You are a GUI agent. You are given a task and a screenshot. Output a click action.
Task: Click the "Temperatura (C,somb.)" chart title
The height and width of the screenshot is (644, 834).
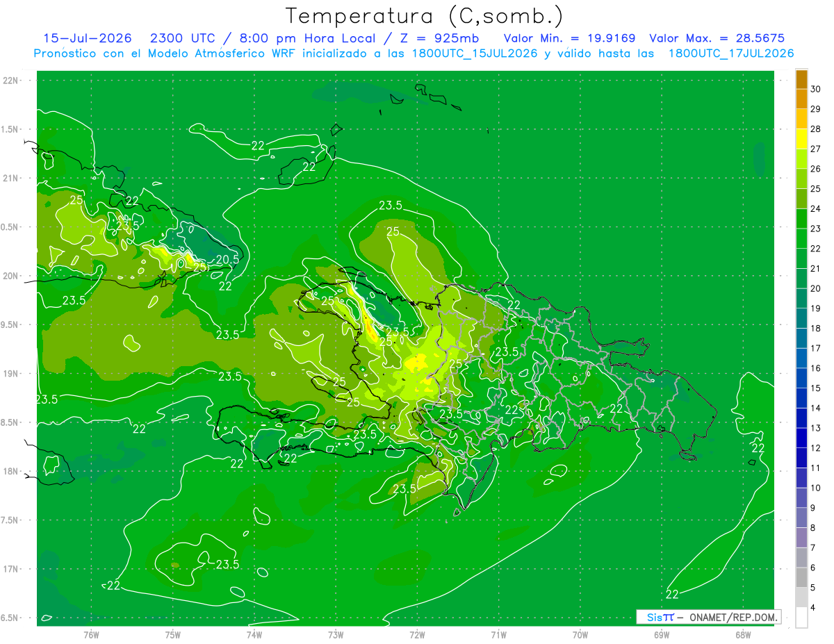(x=424, y=15)
